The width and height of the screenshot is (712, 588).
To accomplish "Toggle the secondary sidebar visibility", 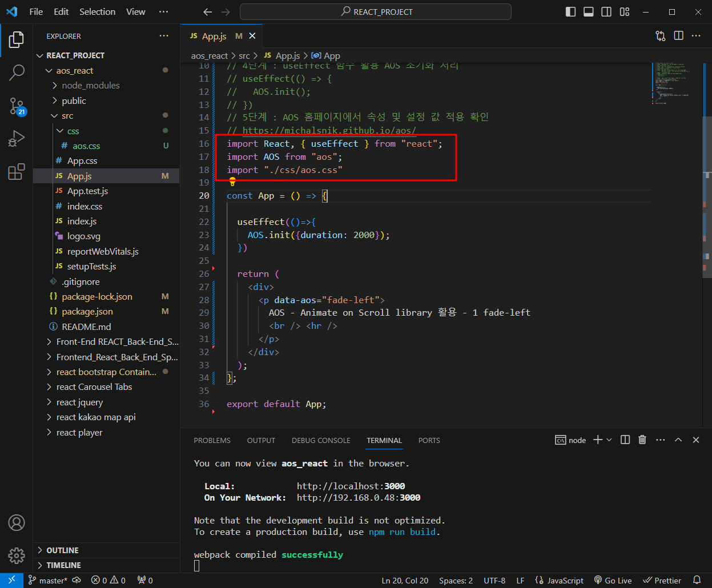I will tap(606, 11).
